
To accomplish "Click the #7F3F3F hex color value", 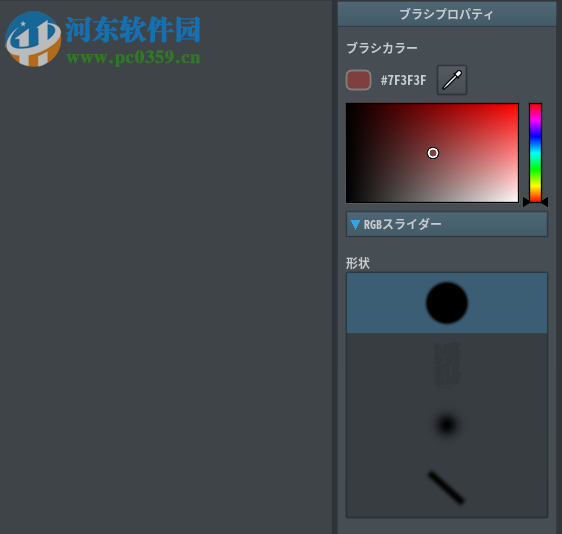I will [x=403, y=80].
